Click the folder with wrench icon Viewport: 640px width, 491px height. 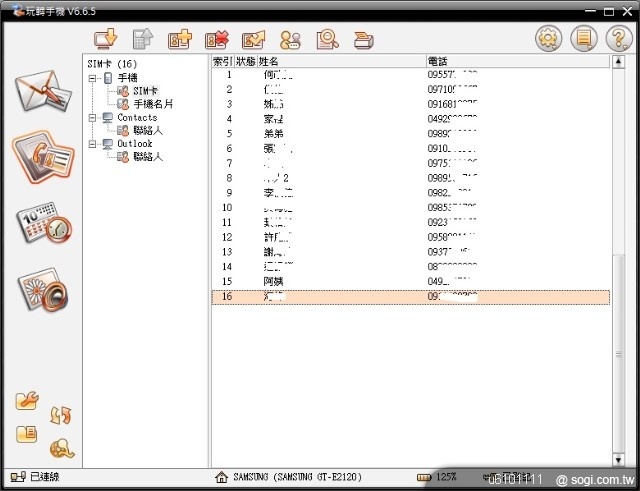[27, 400]
